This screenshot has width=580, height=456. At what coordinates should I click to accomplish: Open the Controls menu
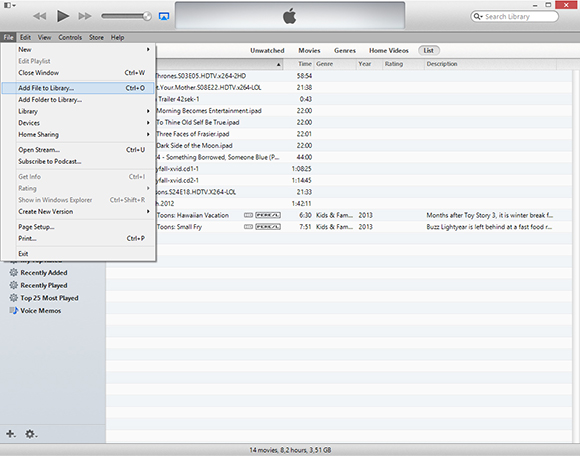pos(70,37)
